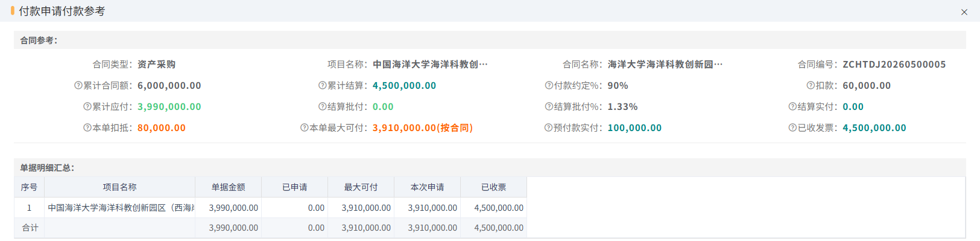
Task: Click the truncated 项目名称 value 中国海洋大学海洋科教创
Action: (x=430, y=65)
